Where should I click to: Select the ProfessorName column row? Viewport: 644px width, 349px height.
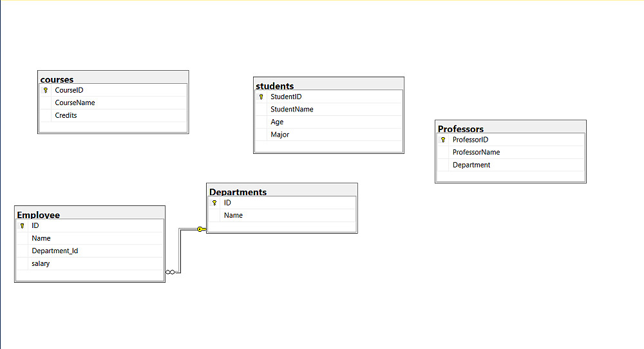click(x=477, y=153)
